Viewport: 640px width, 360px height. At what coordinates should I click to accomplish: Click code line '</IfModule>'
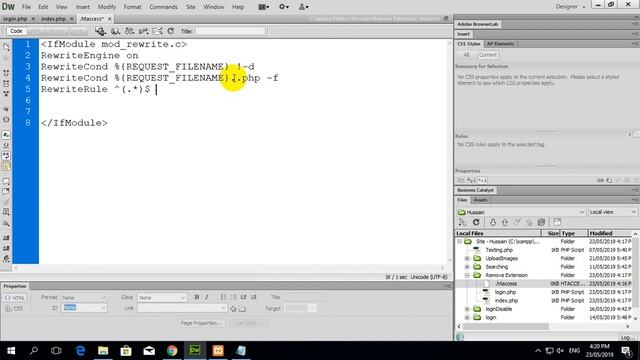(74, 123)
